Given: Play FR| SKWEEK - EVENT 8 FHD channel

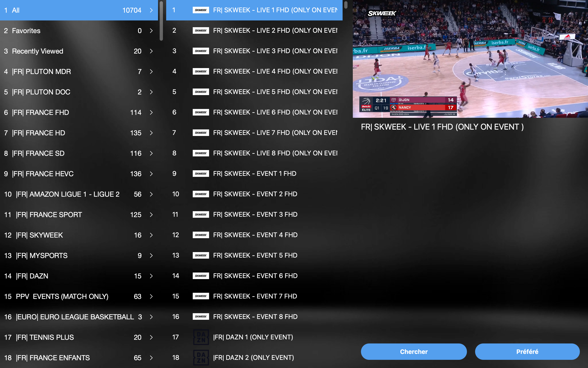Looking at the screenshot, I should pyautogui.click(x=254, y=317).
